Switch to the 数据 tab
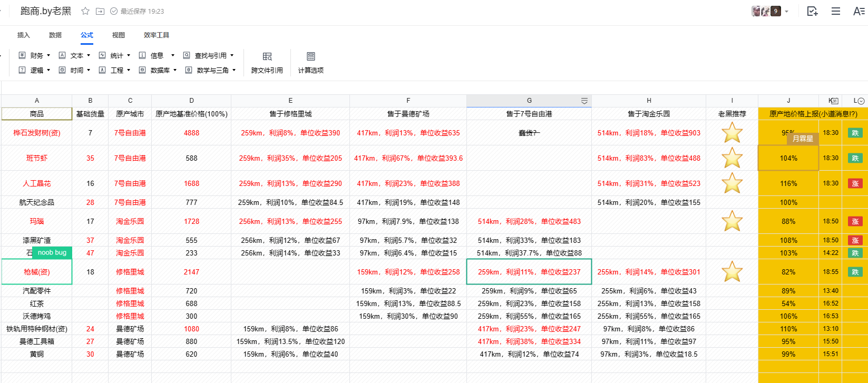The height and width of the screenshot is (383, 868). coord(55,35)
